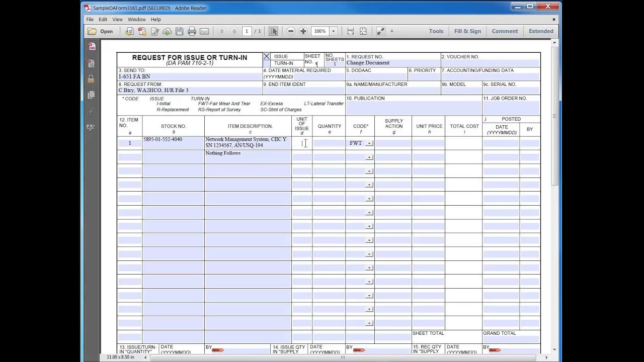Zoom in with the plus button
The width and height of the screenshot is (644, 362).
[x=303, y=31]
